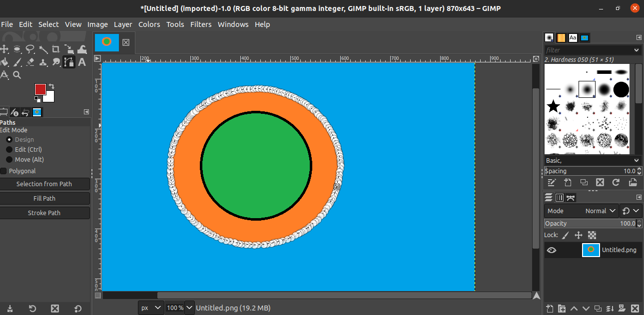Open the Layer menu
Screen dimensions: 644x315
point(123,24)
